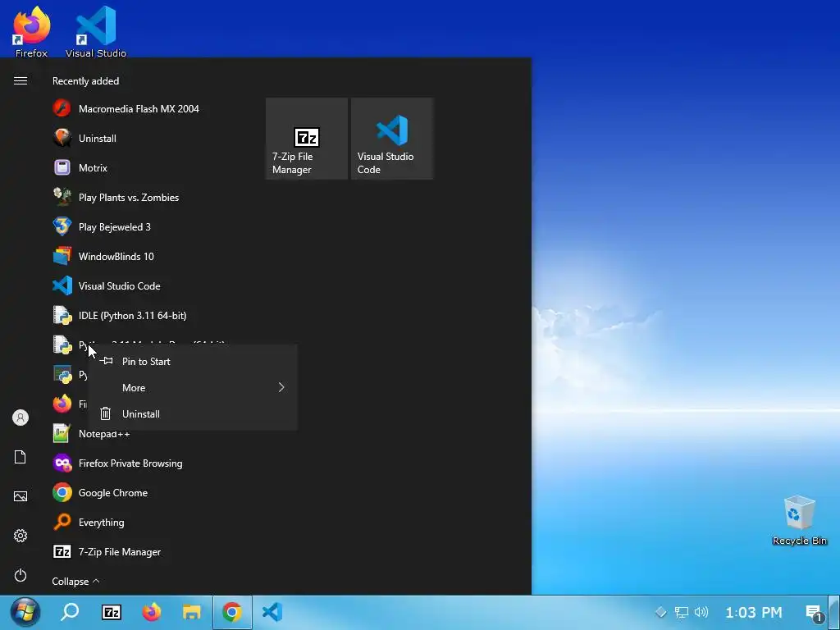This screenshot has height=630, width=840.
Task: Click the 1:03 PM clock
Action: pos(753,612)
